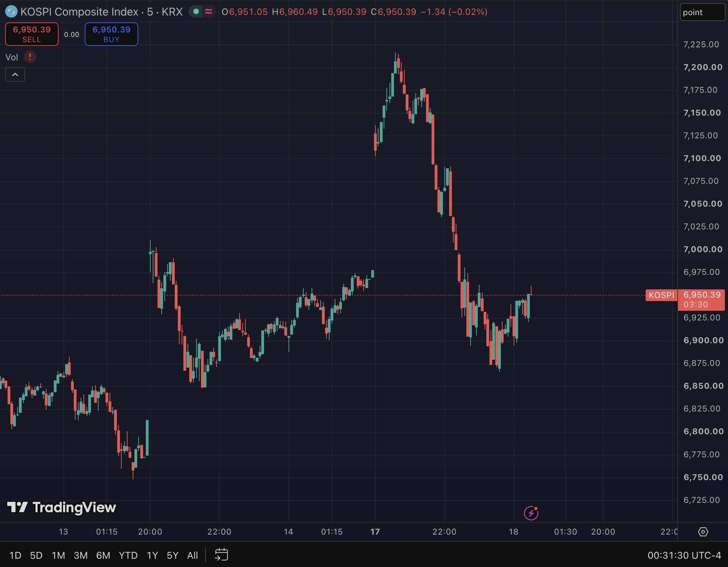Open the point price-scale unit dropdown
This screenshot has height=567, width=728.
tap(702, 12)
